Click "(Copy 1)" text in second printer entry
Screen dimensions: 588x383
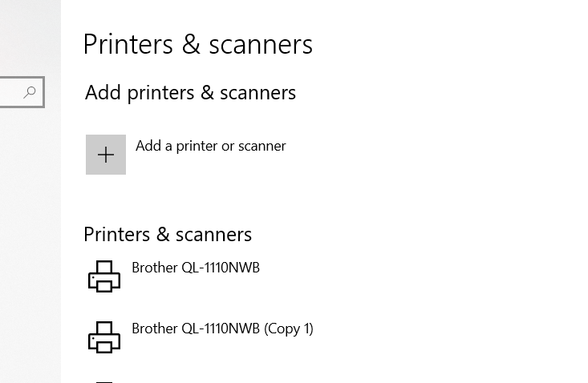(288, 329)
